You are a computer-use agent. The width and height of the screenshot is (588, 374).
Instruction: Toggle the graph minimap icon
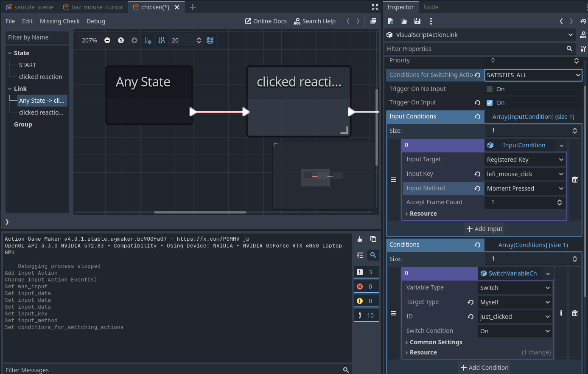[210, 40]
